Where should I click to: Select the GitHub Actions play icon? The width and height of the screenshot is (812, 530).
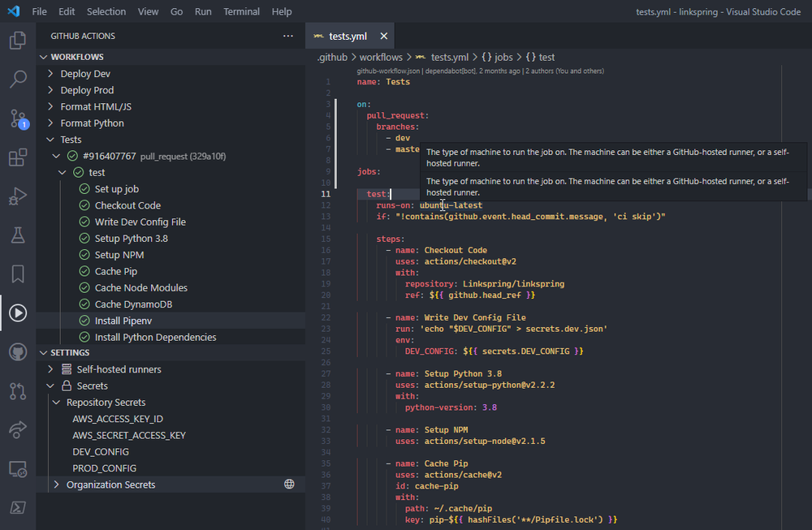click(18, 312)
